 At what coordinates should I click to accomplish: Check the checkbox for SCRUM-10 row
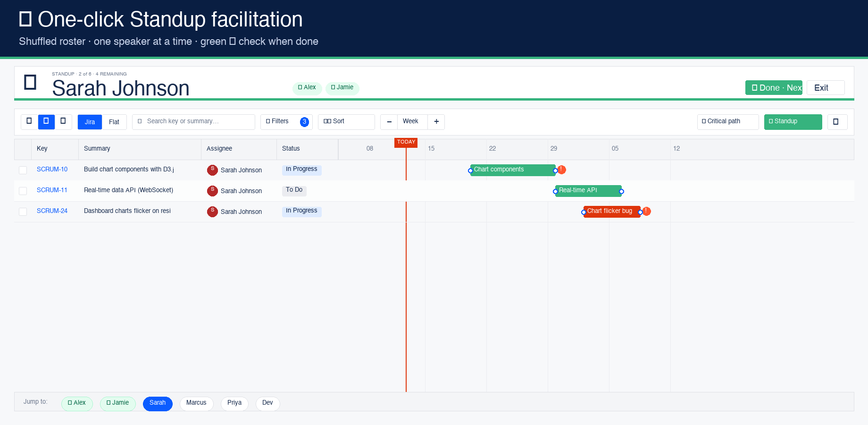point(23,170)
